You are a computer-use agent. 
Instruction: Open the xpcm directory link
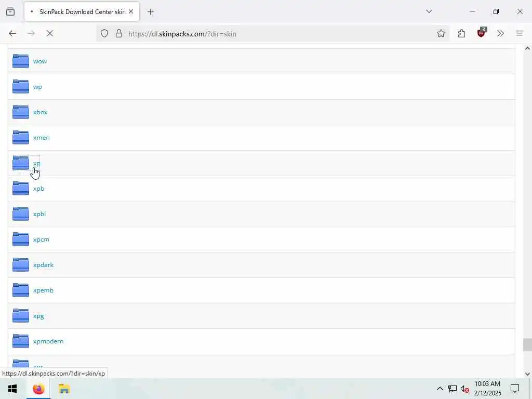point(41,240)
